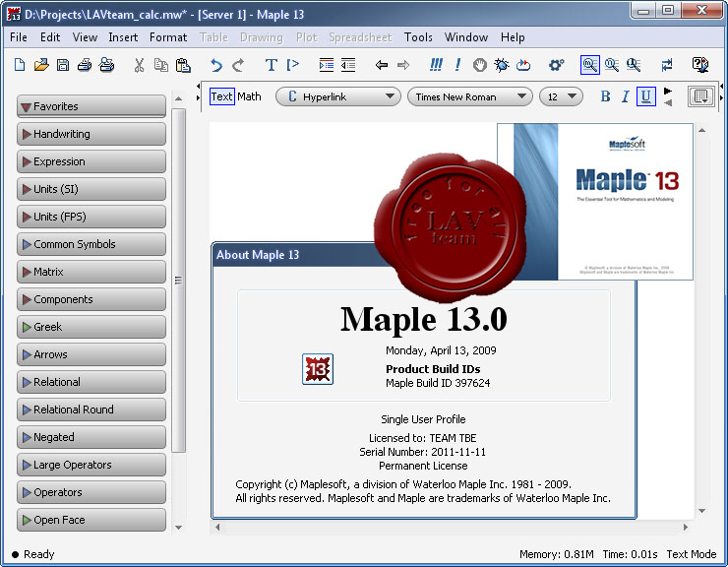
Task: Cut selection with scissors icon
Action: [x=139, y=65]
